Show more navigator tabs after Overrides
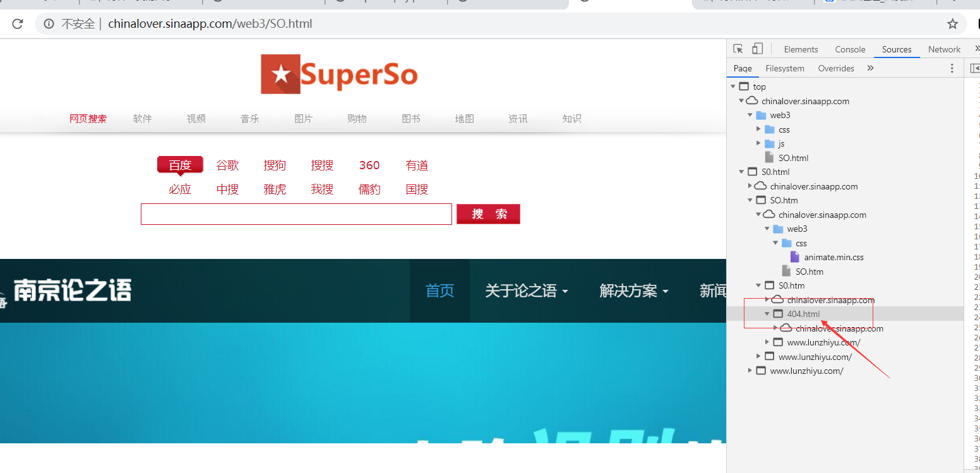Image resolution: width=980 pixels, height=473 pixels. [x=870, y=68]
